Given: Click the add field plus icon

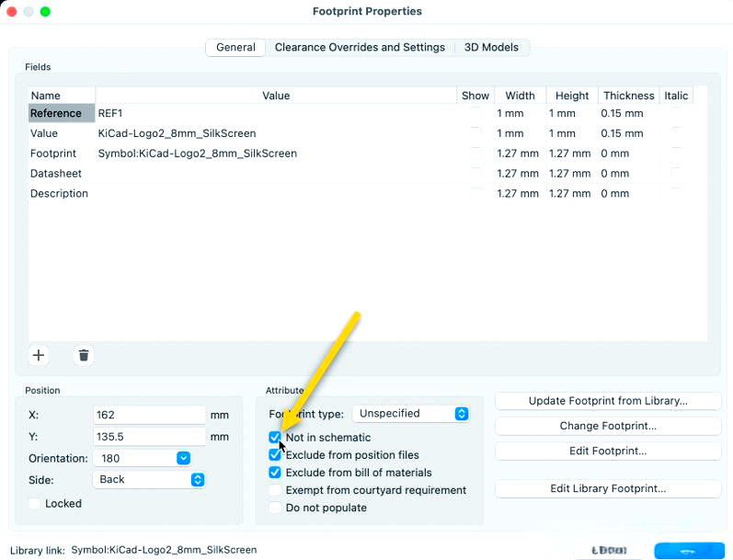Looking at the screenshot, I should pos(39,355).
